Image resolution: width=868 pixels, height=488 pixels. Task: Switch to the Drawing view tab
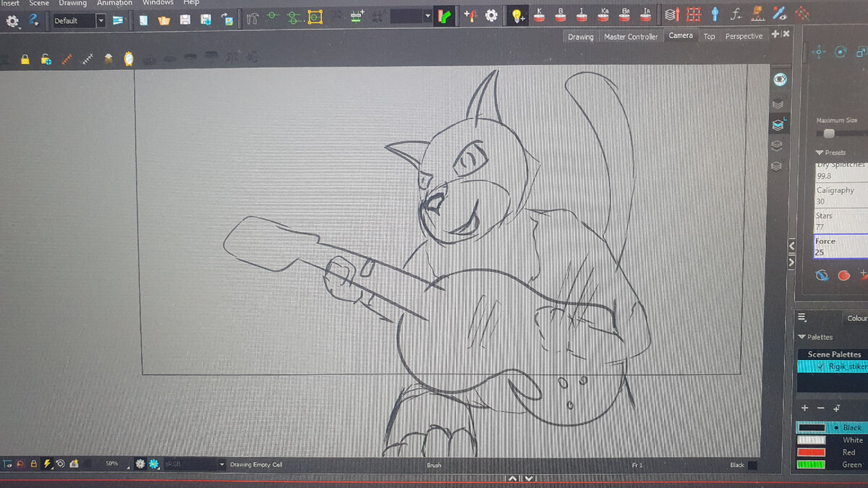click(580, 37)
